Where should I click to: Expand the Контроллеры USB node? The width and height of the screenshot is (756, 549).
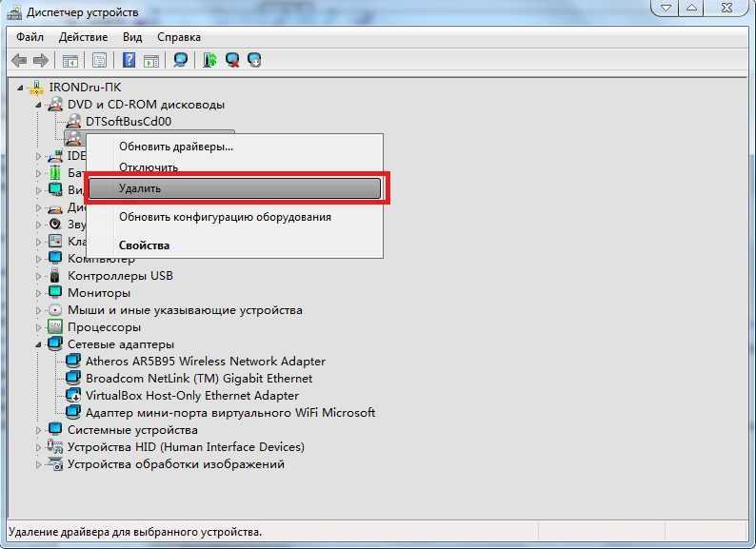point(38,276)
